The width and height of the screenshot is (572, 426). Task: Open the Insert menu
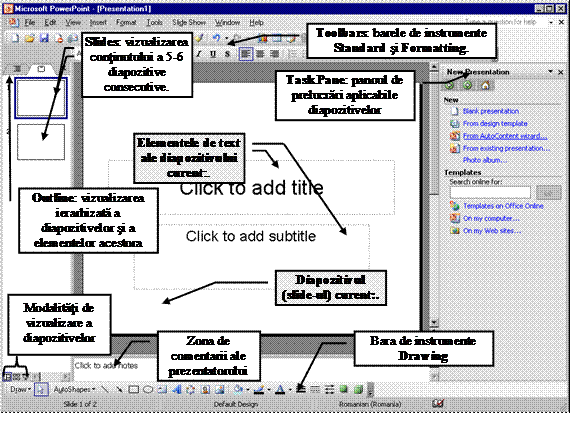tap(98, 23)
